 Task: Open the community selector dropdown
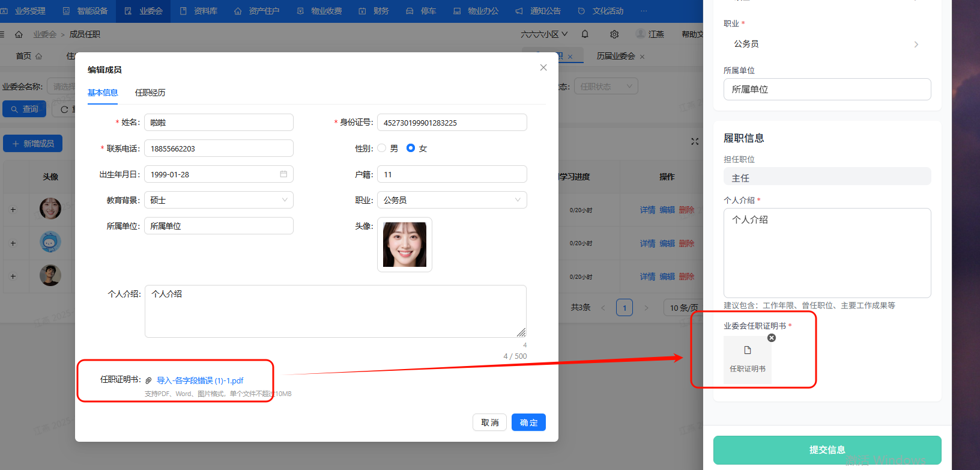[x=544, y=34]
